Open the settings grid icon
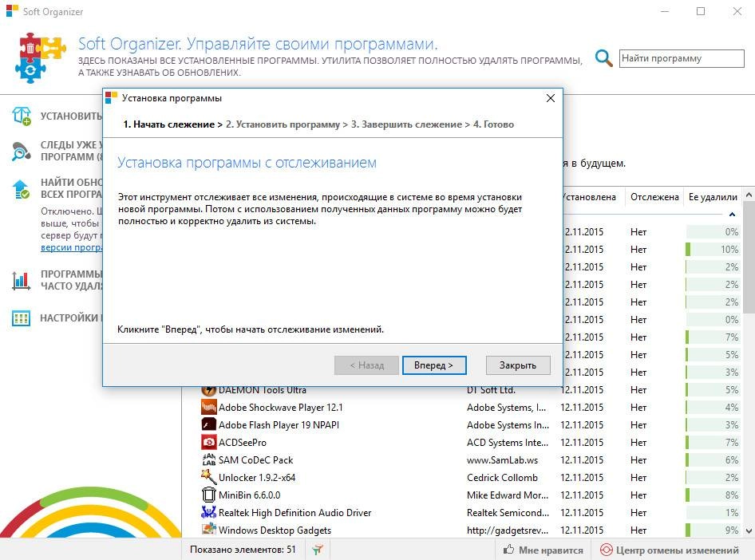The width and height of the screenshot is (755, 560). (21, 318)
